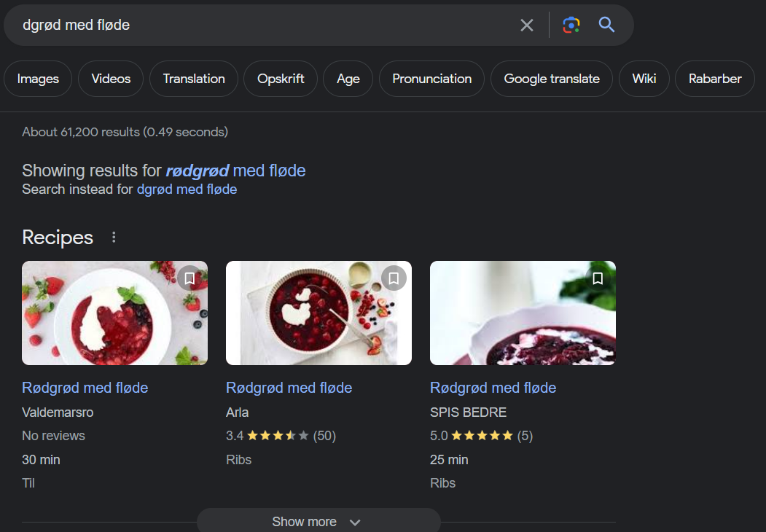Search instead for dgrød med fløde
Image resolution: width=766 pixels, height=532 pixels.
click(187, 189)
